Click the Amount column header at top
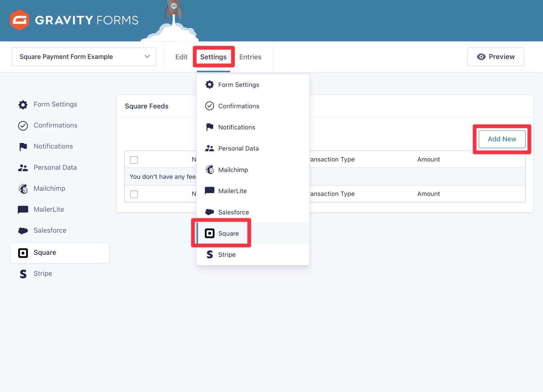Image resolution: width=543 pixels, height=392 pixels. coord(429,160)
